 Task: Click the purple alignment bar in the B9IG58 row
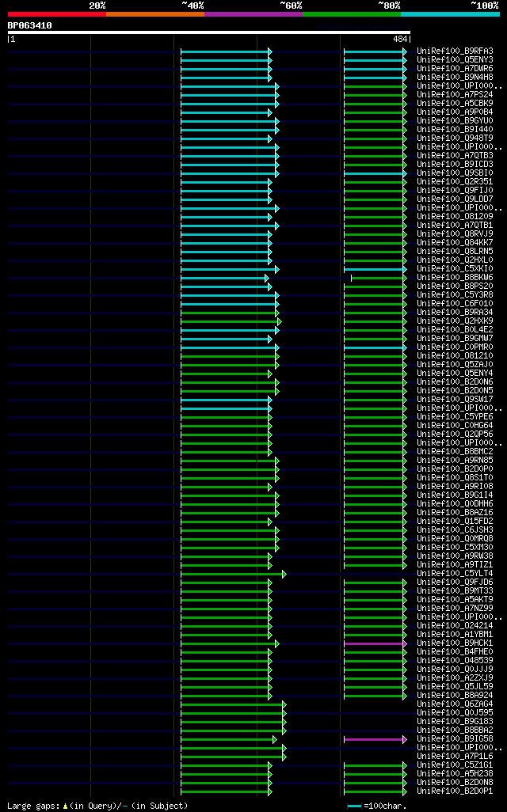375,739
